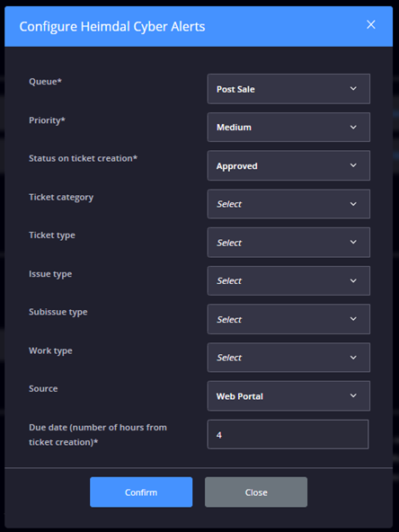Click the chevron arrow in Source field
Screen dimensions: 399x532
coord(353,395)
